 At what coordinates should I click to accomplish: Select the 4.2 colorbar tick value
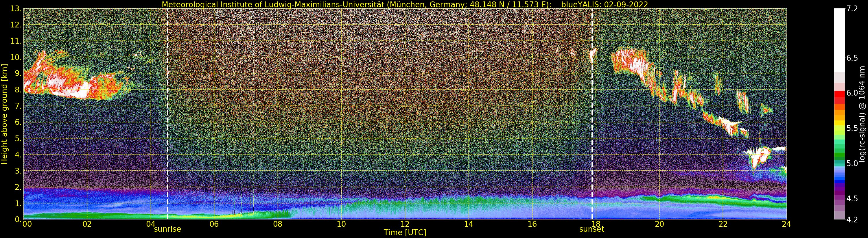852,220
